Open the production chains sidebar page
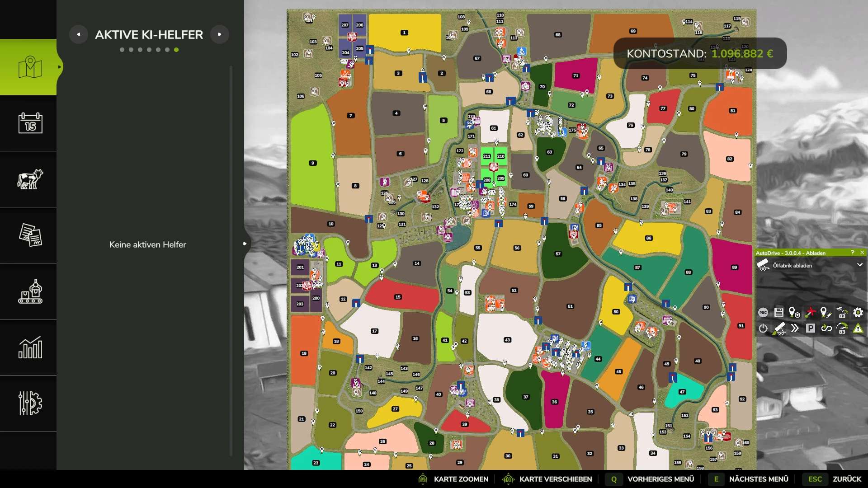This screenshot has height=488, width=868. 30,291
